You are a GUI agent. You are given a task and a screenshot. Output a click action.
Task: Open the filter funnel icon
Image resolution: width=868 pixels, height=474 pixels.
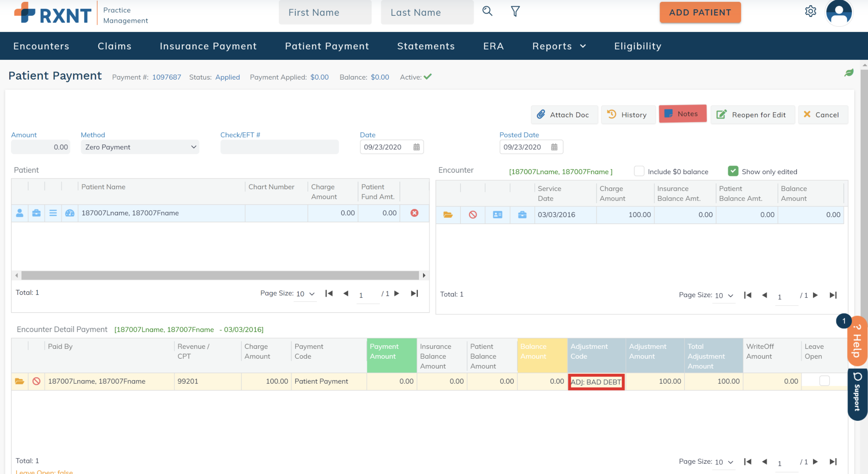pos(515,11)
